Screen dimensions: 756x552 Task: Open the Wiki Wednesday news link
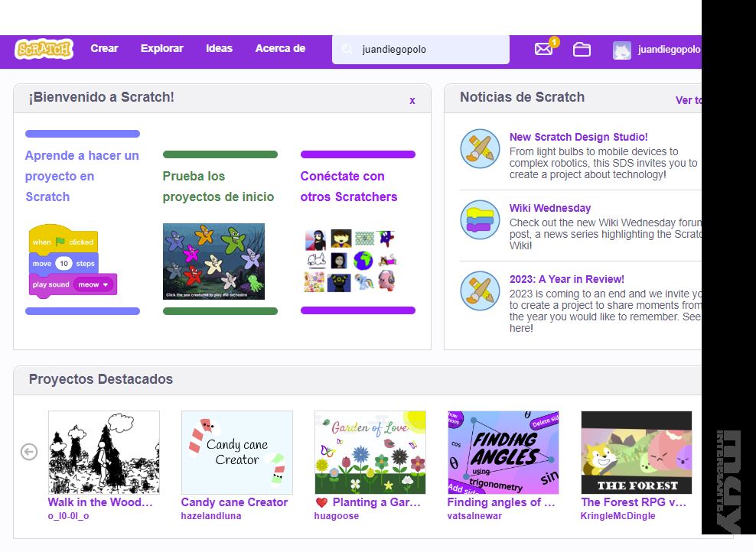550,208
